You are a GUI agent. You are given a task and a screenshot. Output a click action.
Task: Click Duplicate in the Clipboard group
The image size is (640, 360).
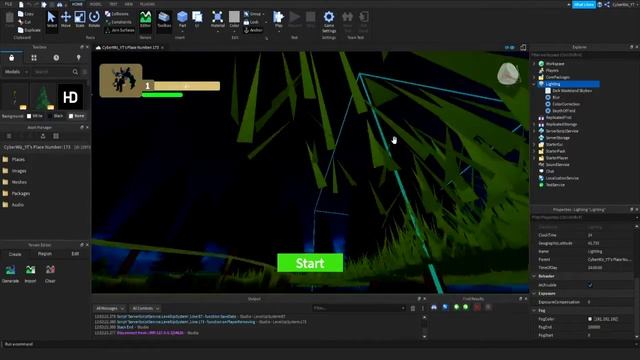coord(29,30)
